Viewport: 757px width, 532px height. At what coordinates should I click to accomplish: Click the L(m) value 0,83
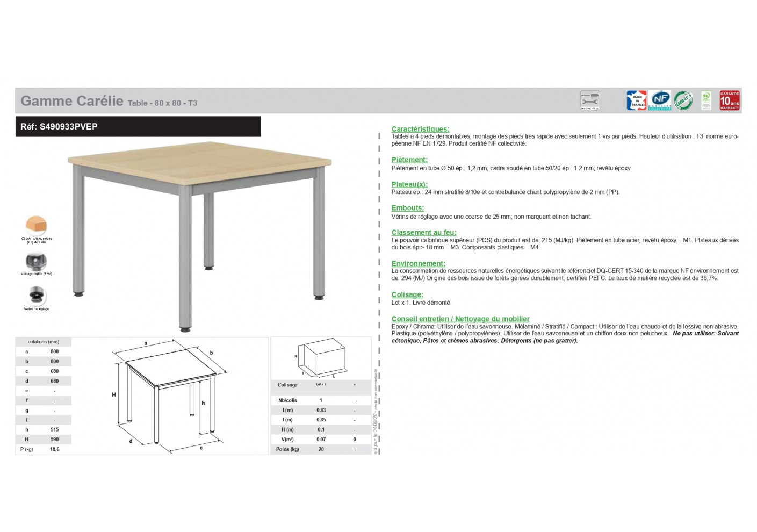point(321,410)
